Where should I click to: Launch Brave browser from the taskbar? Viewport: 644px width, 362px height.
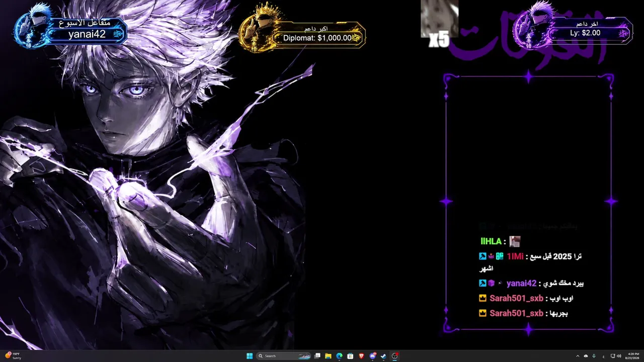point(361,356)
